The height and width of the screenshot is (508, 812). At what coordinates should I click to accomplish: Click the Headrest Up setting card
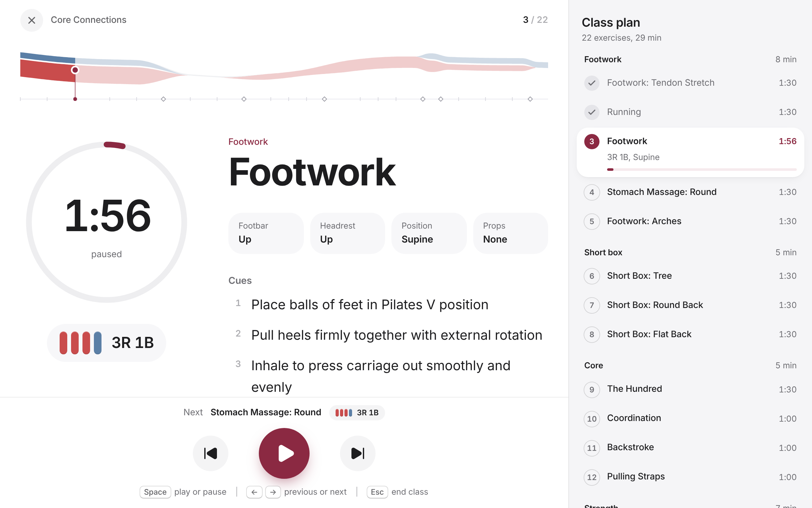[348, 233]
